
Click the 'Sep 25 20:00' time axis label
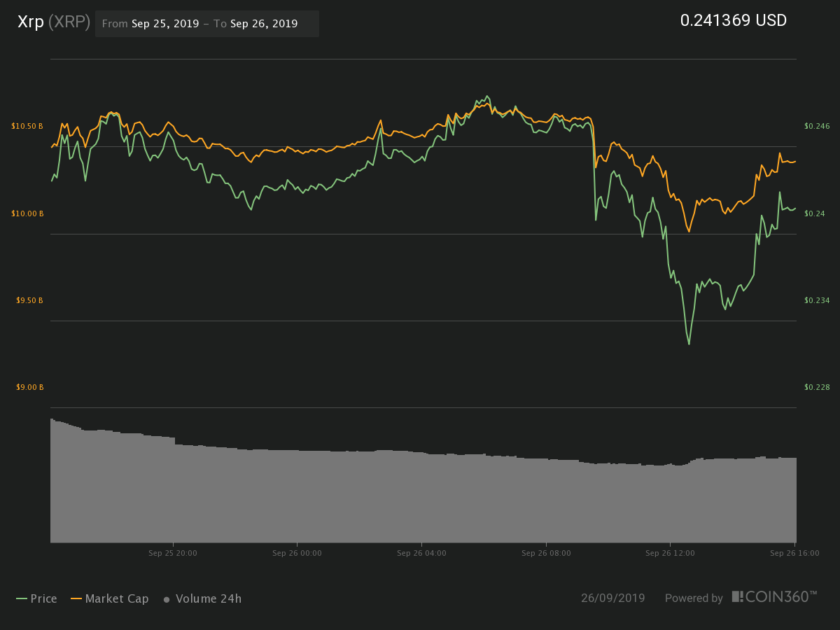coord(172,553)
